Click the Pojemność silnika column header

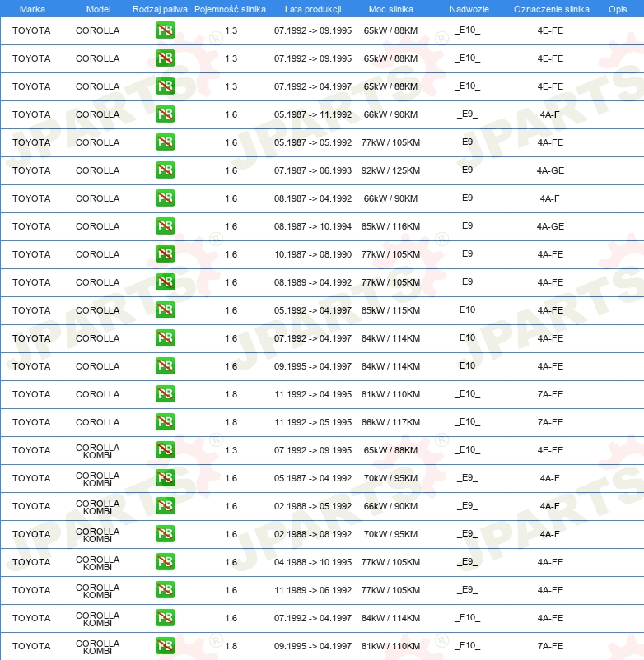230,9
